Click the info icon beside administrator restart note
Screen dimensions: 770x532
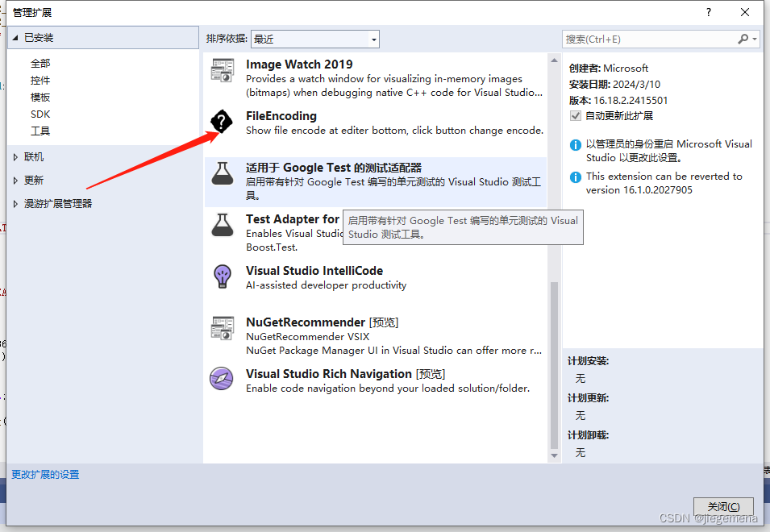pyautogui.click(x=575, y=145)
